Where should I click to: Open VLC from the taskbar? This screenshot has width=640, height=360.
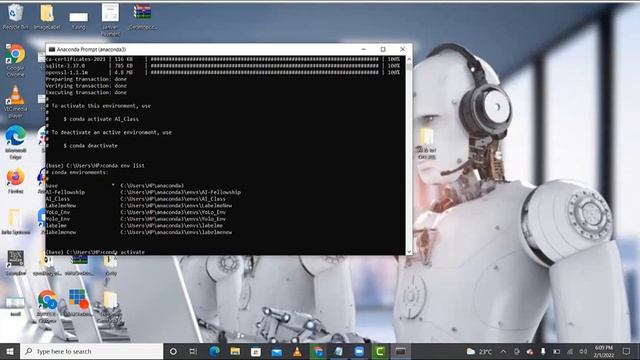[297, 351]
